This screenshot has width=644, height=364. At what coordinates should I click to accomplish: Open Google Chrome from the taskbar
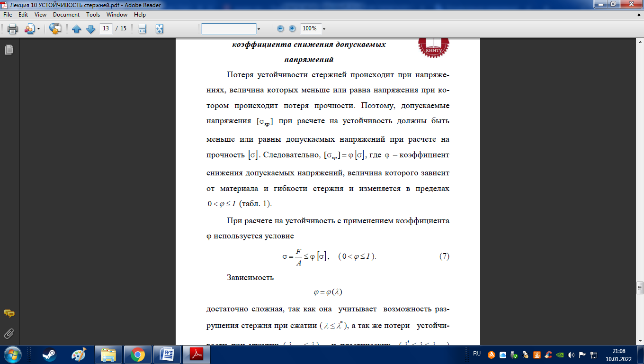pos(138,355)
